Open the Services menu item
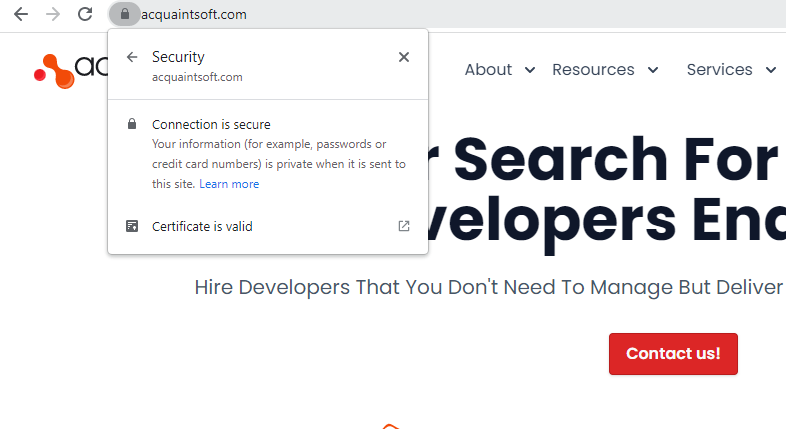Viewport: 786px width, 429px height. coord(719,70)
